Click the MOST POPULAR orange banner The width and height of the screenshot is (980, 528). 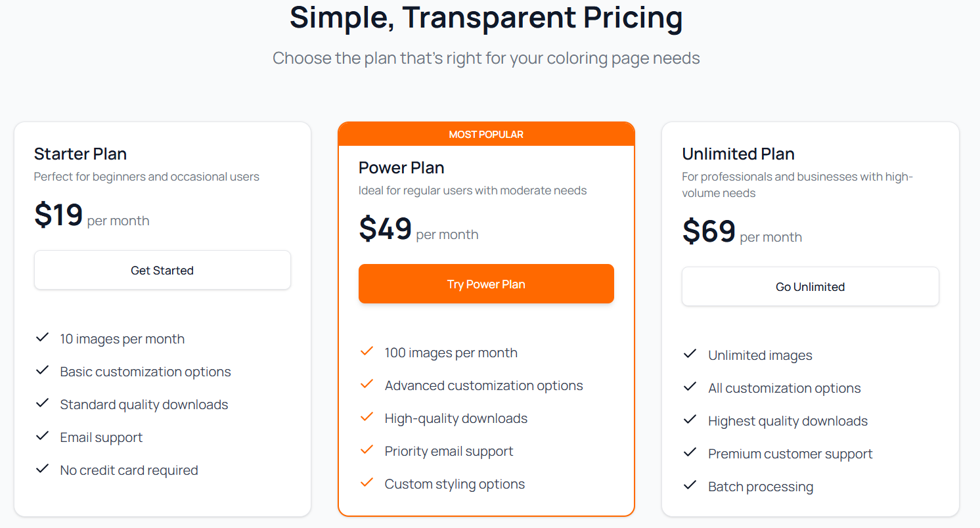(486, 134)
